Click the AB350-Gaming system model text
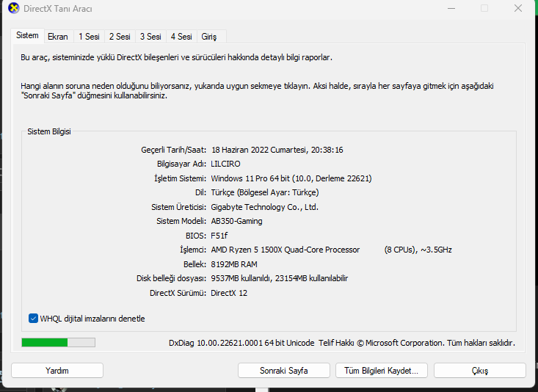 tap(236, 221)
